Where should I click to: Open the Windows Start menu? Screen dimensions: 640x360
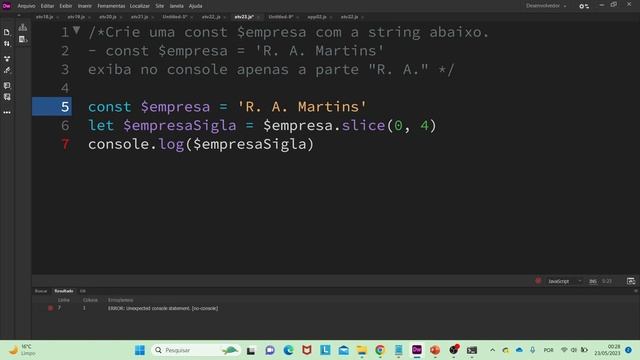[x=140, y=350]
